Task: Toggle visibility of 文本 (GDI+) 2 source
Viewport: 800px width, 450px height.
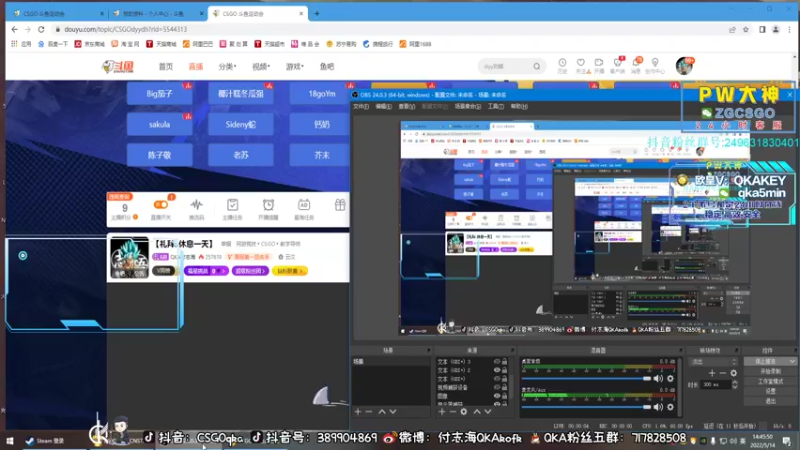Action: coord(496,370)
